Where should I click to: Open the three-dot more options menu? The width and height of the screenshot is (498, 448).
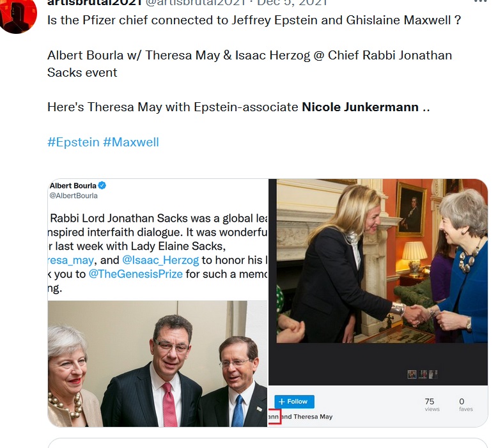480,1
